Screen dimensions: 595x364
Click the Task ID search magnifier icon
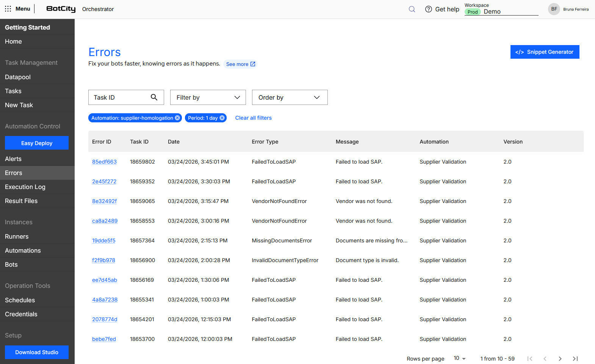tap(154, 97)
